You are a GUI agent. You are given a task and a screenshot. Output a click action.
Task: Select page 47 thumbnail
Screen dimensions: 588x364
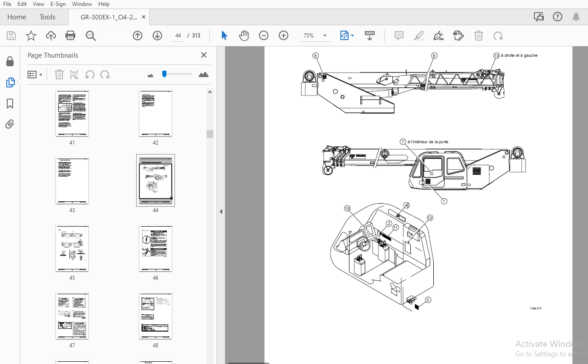pos(72,316)
